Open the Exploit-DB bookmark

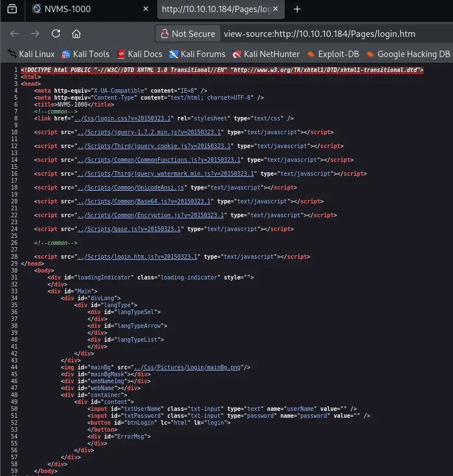pos(333,54)
